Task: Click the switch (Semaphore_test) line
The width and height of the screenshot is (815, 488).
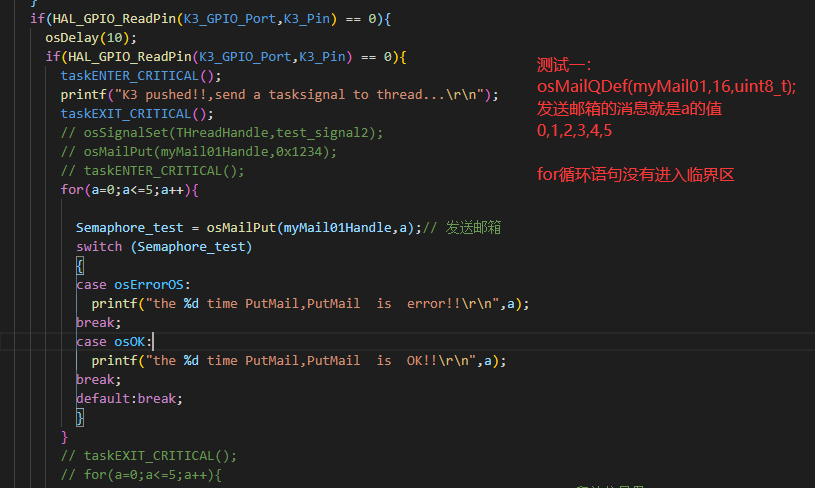Action: (164, 247)
